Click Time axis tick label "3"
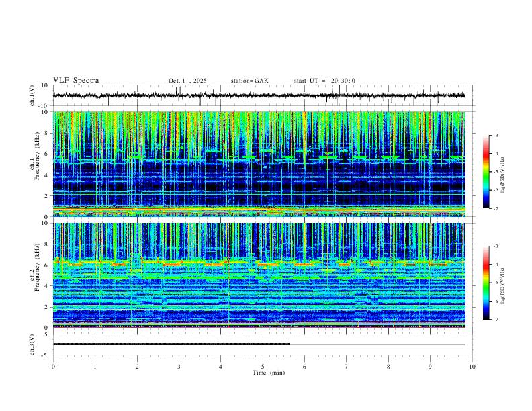 (x=179, y=367)
